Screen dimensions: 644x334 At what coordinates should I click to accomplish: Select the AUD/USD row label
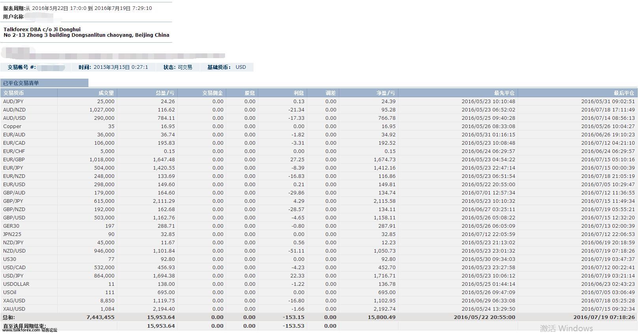point(14,118)
